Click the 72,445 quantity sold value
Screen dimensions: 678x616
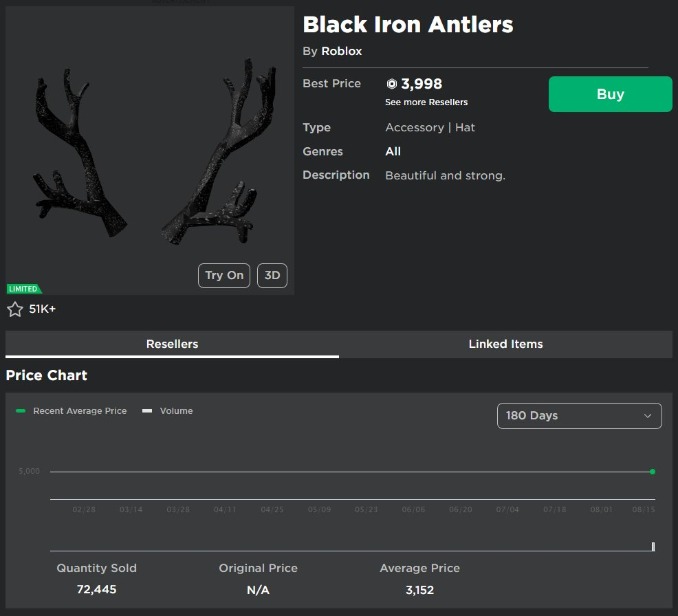coord(96,590)
